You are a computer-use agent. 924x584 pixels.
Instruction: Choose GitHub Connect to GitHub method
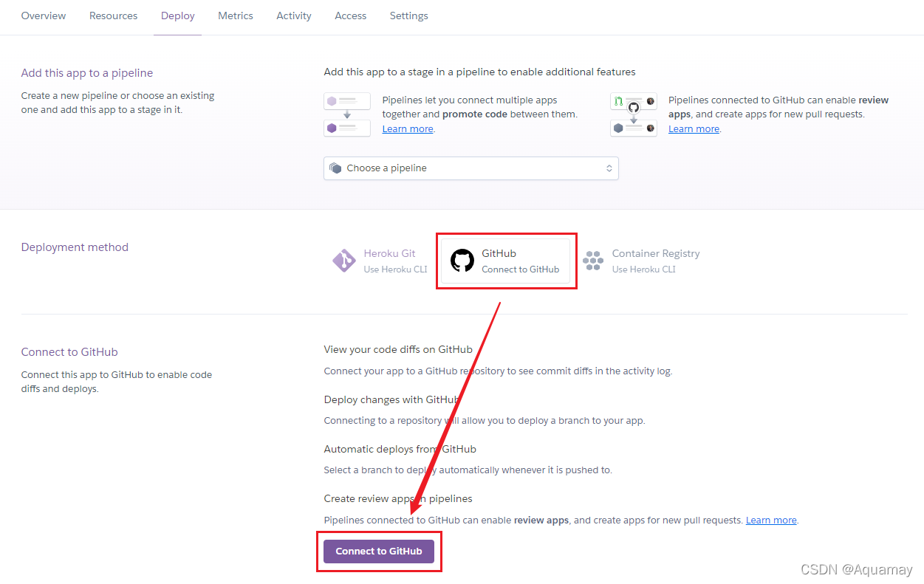click(x=506, y=261)
